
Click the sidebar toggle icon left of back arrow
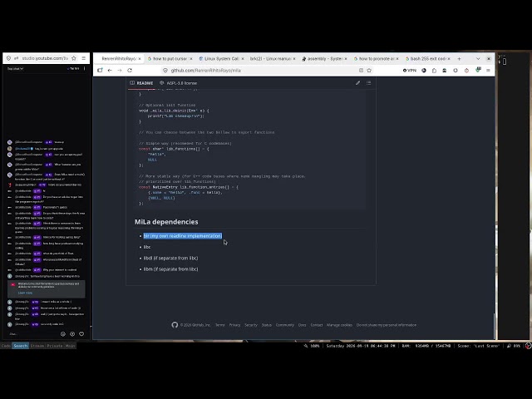[100, 70]
